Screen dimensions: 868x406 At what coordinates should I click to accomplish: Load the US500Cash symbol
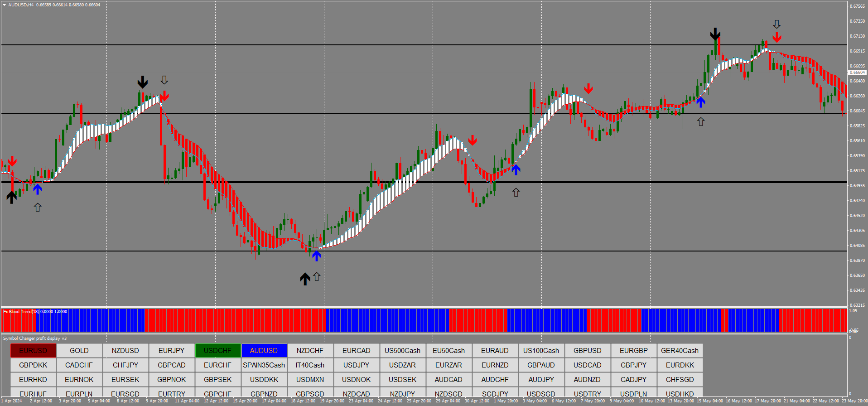point(402,351)
